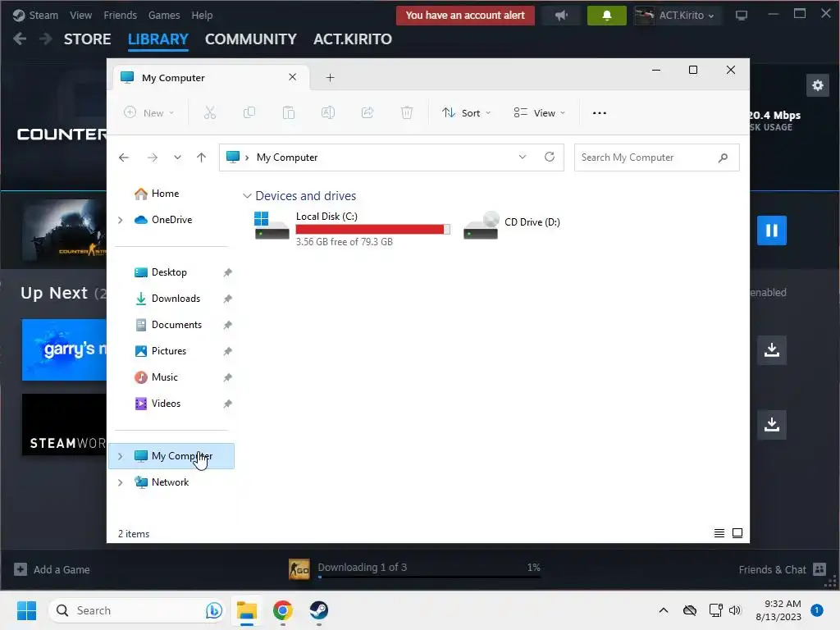Open the Sort dropdown

click(466, 112)
